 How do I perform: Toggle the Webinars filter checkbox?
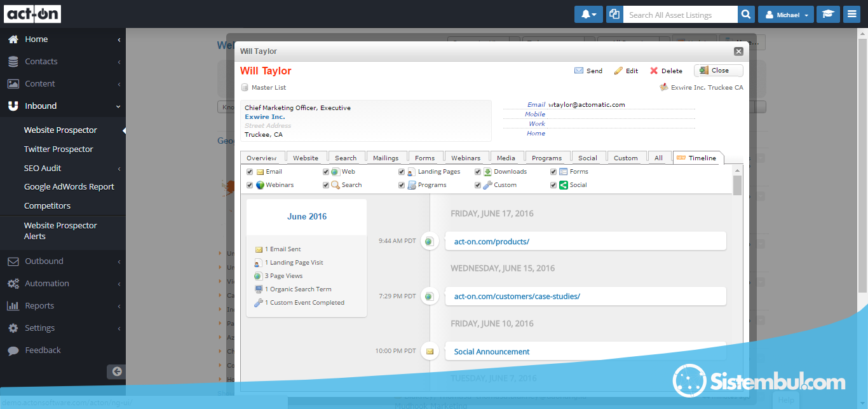click(x=250, y=185)
